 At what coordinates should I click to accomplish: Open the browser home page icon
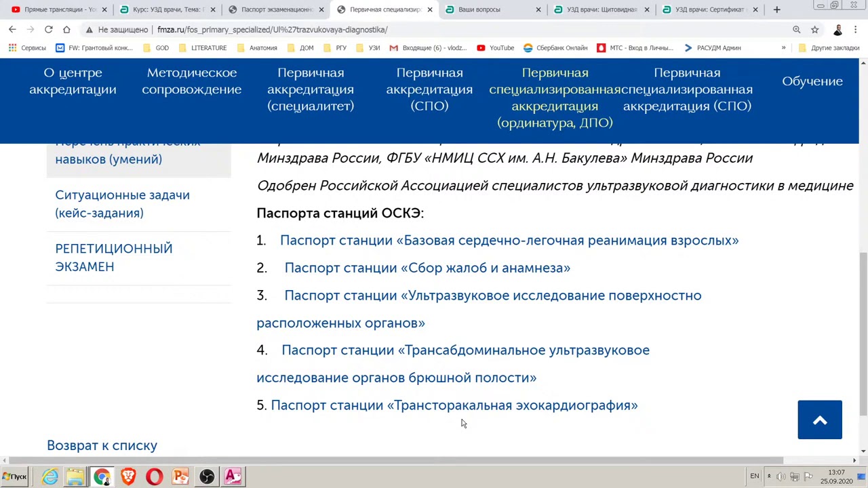coord(66,29)
